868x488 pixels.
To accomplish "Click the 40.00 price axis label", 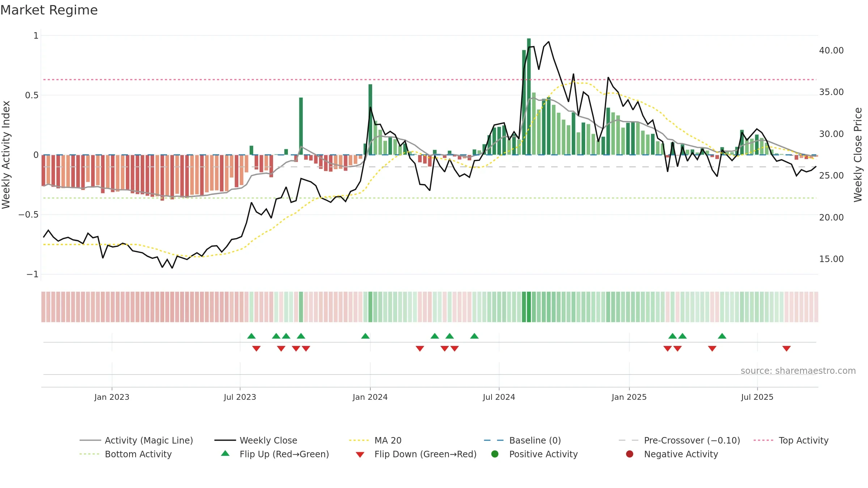I will click(831, 51).
